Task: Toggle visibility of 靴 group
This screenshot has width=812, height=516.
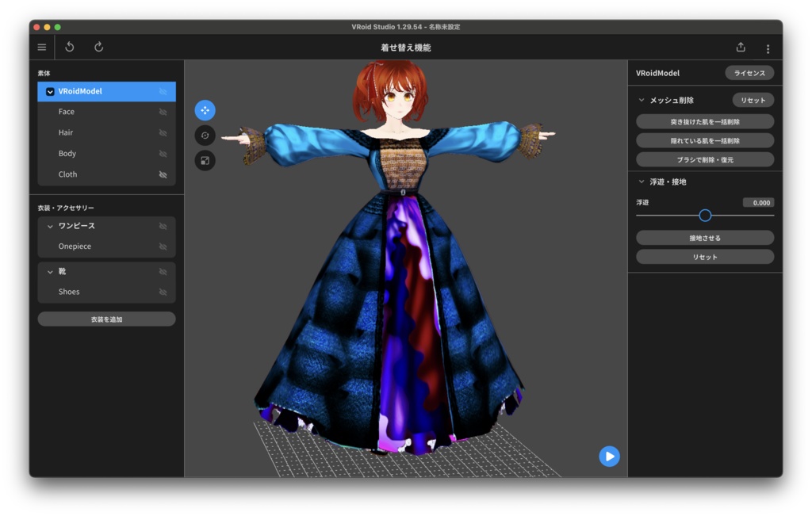Action: (163, 272)
